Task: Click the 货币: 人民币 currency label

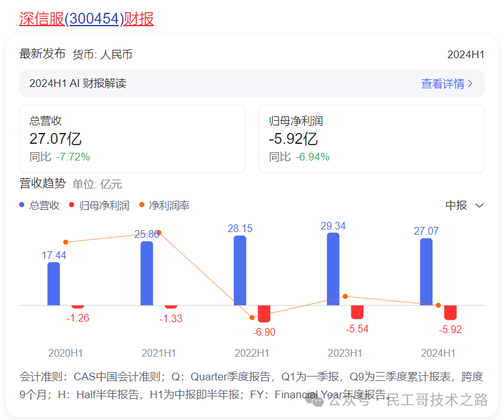Action: (x=103, y=54)
